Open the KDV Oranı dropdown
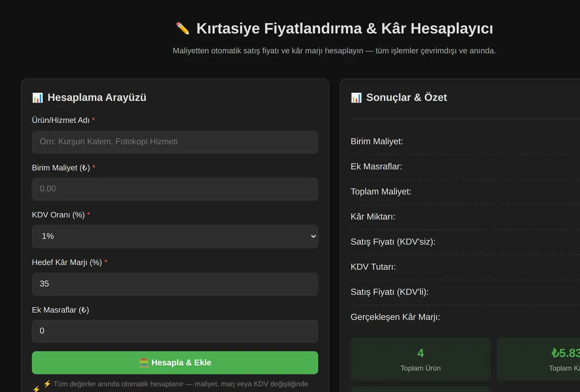 pos(175,236)
